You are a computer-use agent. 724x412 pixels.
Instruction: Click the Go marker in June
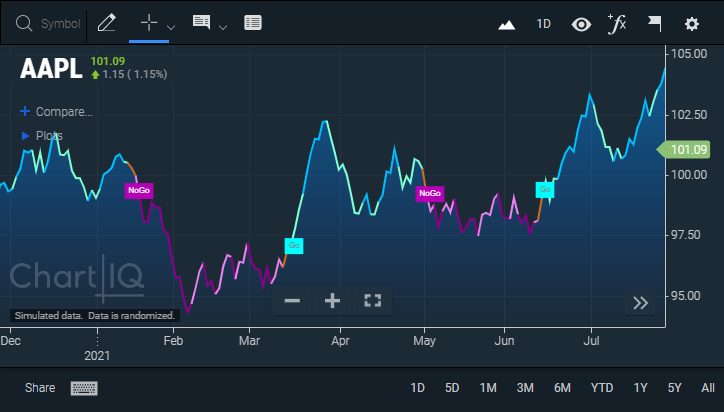(x=544, y=189)
